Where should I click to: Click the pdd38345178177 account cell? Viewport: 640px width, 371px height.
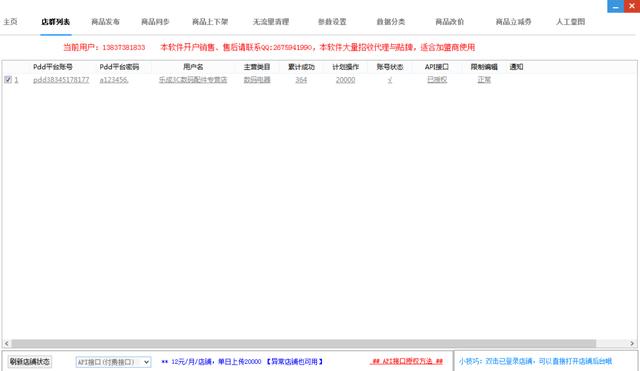(61, 80)
